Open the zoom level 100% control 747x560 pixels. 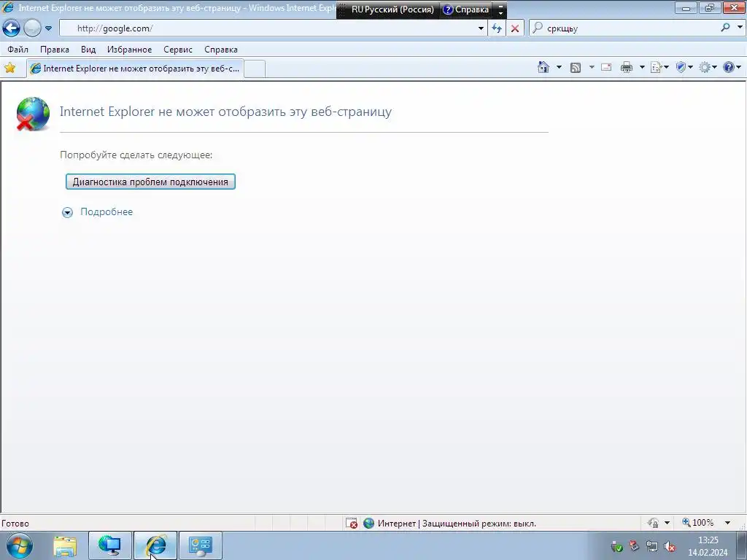(x=698, y=523)
